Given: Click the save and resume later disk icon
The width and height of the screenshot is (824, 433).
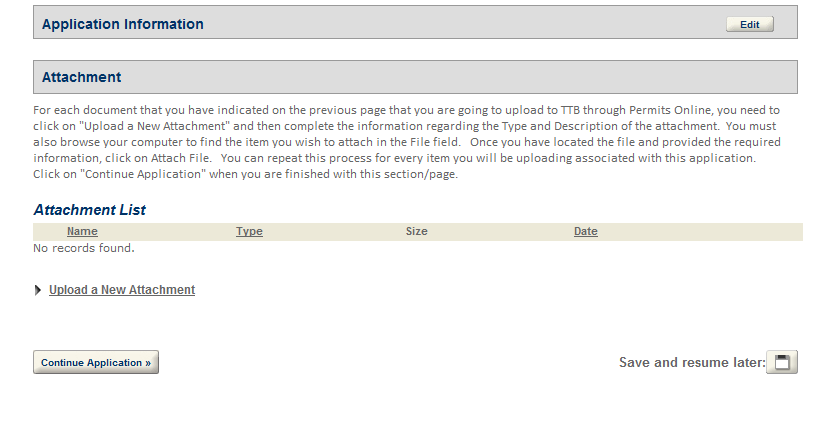Looking at the screenshot, I should [781, 362].
